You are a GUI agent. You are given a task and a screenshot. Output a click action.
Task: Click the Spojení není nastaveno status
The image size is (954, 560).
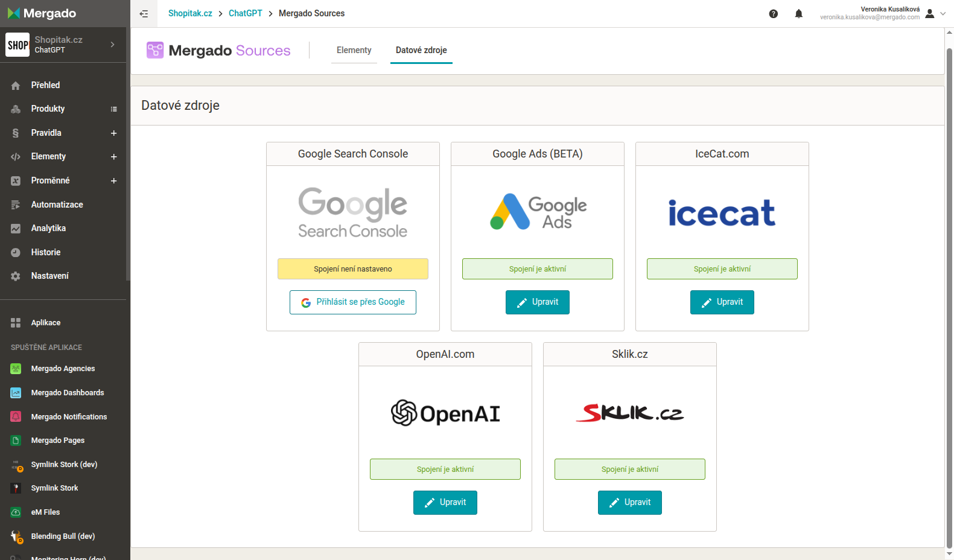353,269
